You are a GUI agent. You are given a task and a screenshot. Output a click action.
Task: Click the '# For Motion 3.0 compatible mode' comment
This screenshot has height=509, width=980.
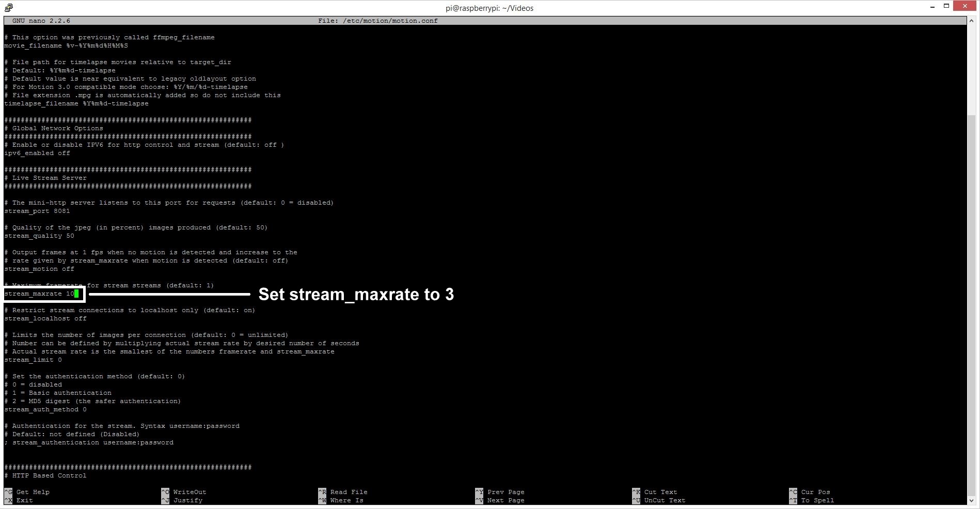tap(126, 87)
